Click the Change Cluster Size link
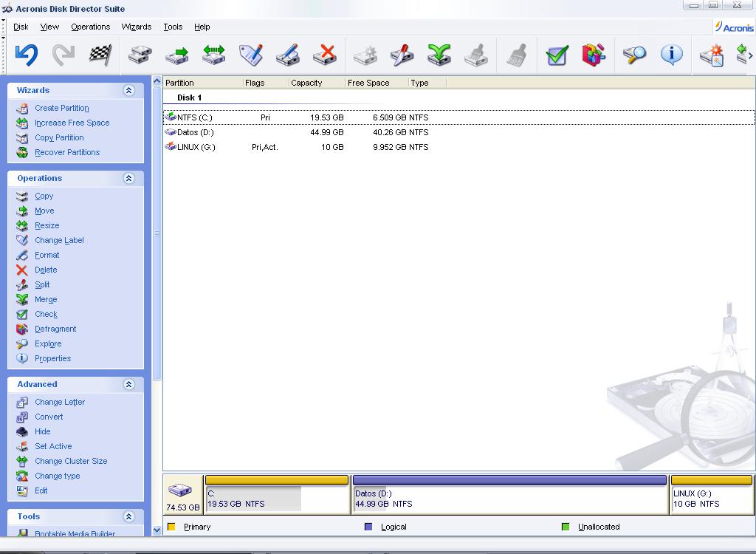The image size is (756, 554). (x=71, y=462)
